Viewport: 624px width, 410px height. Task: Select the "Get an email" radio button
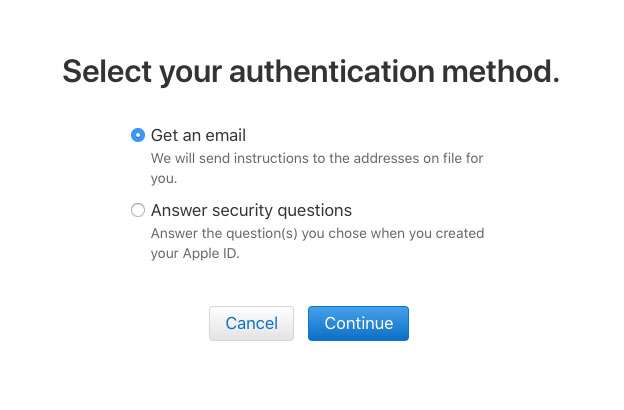point(137,135)
